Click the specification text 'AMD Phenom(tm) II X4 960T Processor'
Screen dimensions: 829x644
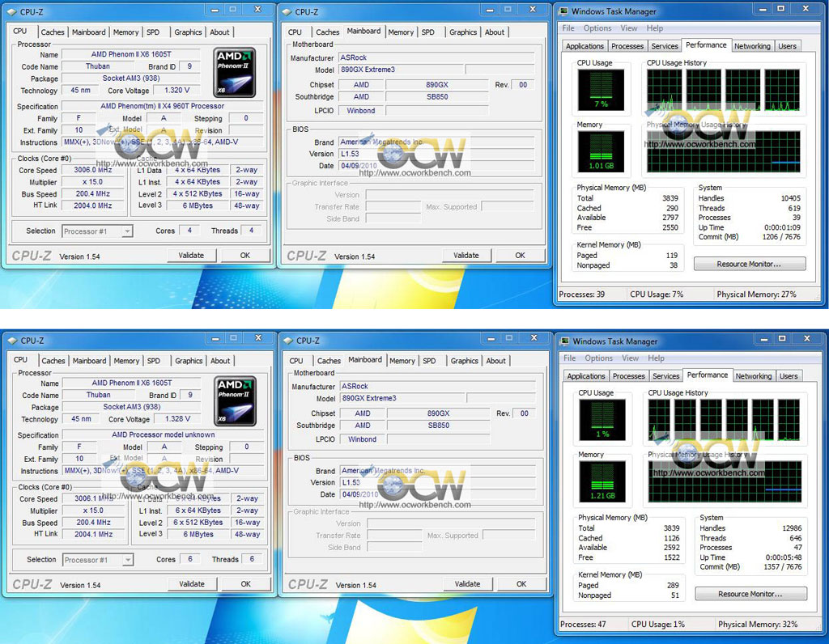[x=162, y=106]
